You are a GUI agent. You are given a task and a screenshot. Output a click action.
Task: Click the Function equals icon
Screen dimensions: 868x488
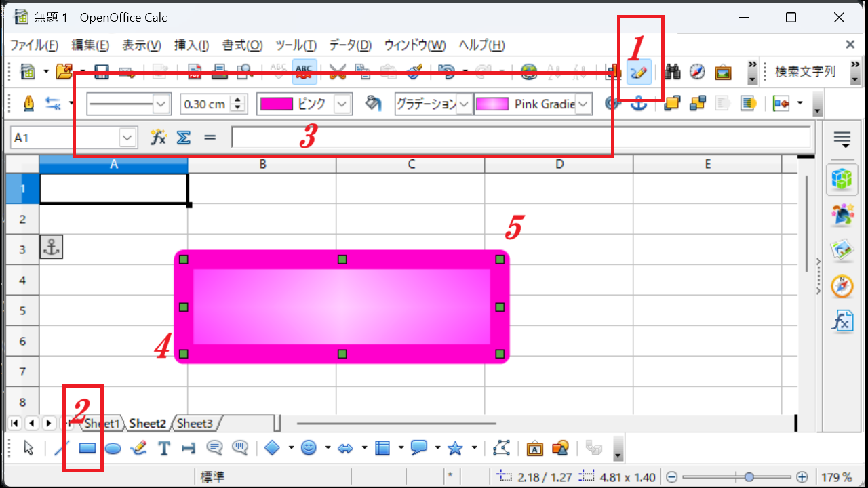[x=210, y=138]
